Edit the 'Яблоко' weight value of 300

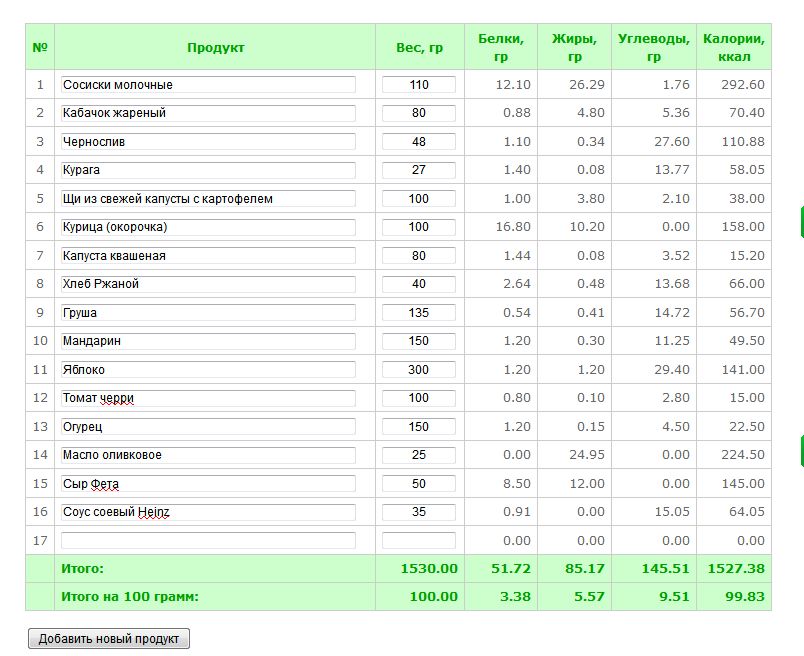[418, 369]
